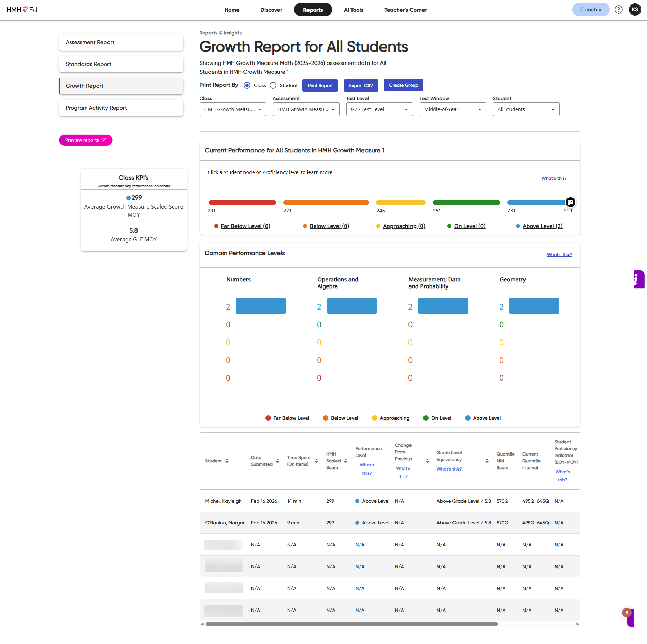The height and width of the screenshot is (644, 647).
Task: Click the Export CSV button
Action: click(x=361, y=85)
